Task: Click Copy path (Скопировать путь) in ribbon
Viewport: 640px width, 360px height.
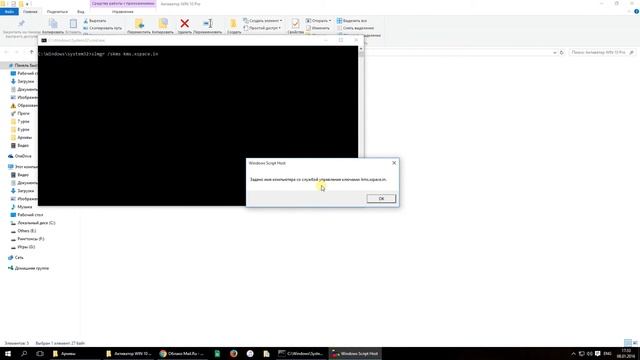Action: click(x=102, y=28)
